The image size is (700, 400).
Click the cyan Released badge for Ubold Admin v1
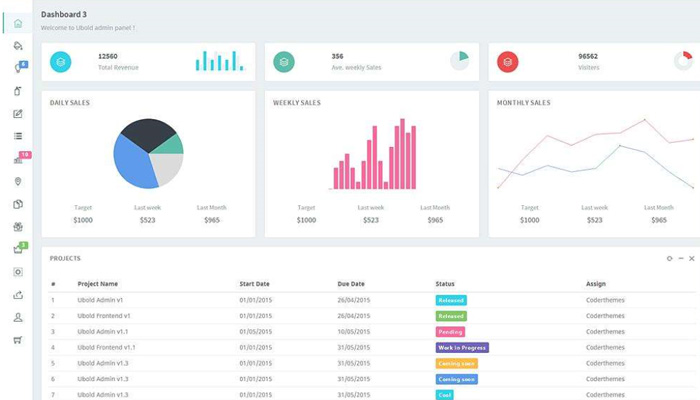tap(451, 300)
